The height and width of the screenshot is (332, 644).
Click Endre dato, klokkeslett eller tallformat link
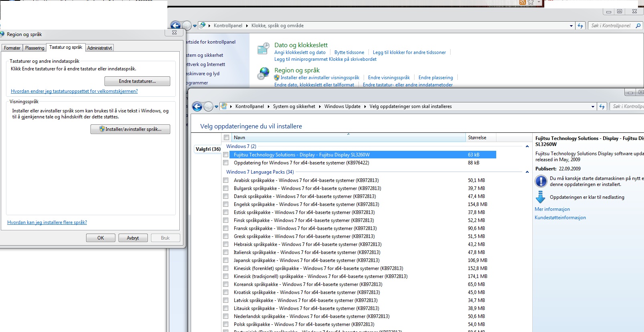pos(314,85)
